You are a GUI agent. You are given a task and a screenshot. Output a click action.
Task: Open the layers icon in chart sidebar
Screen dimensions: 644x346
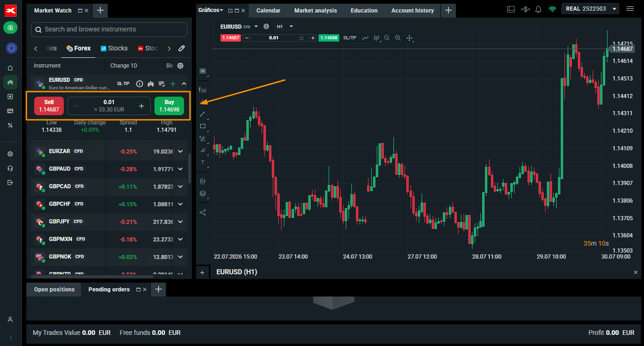(x=202, y=194)
